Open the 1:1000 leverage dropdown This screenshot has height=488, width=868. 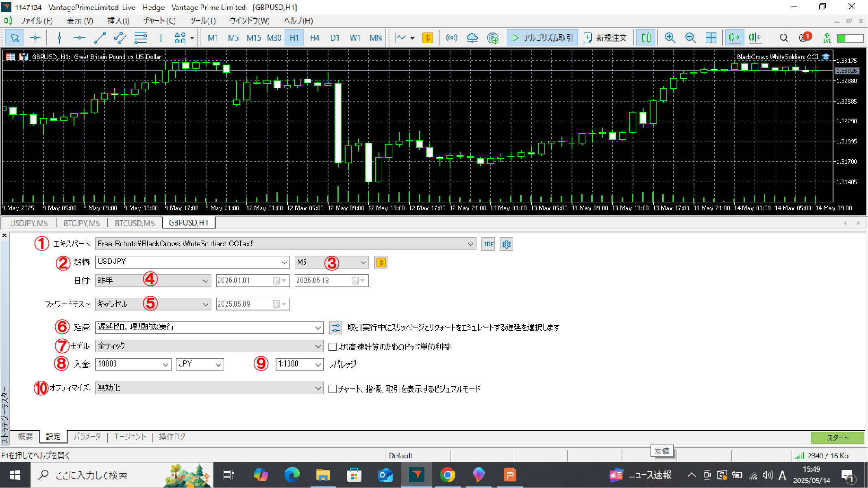coord(318,364)
